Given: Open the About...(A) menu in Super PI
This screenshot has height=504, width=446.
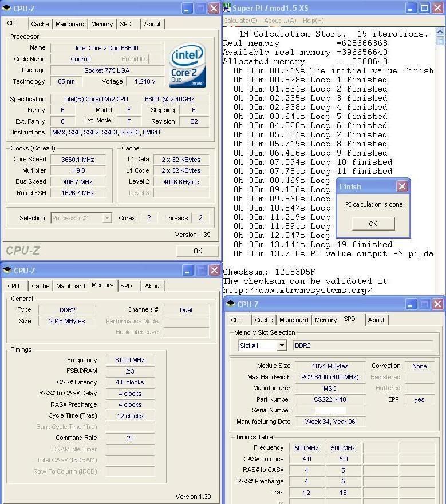Looking at the screenshot, I should click(x=280, y=21).
